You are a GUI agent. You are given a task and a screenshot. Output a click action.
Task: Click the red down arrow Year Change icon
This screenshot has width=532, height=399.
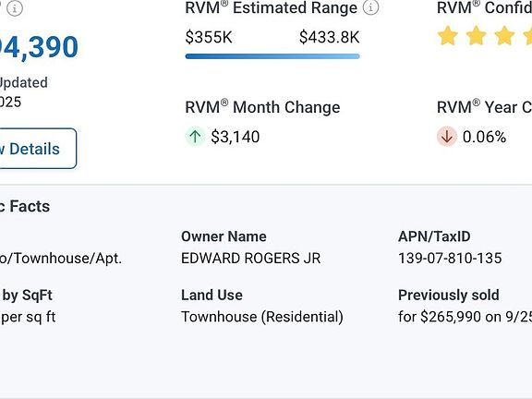click(x=447, y=137)
